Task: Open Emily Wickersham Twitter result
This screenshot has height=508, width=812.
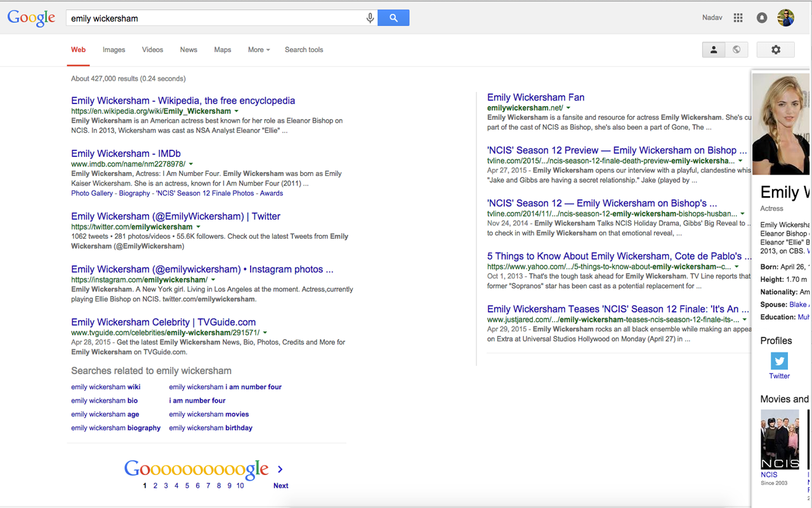Action: 176,216
